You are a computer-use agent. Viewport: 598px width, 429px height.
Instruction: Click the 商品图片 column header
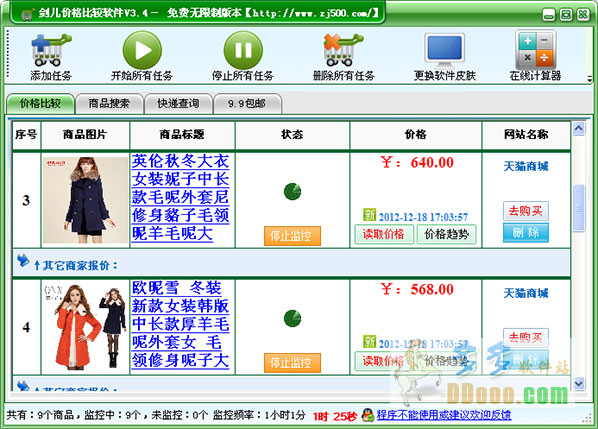[85, 135]
